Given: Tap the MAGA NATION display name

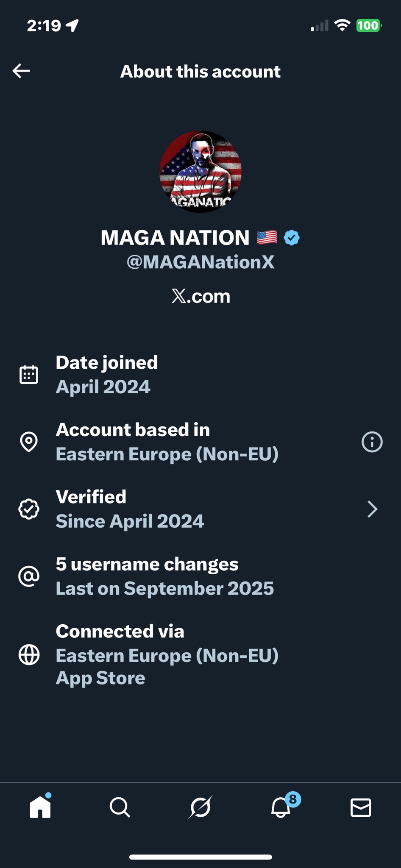Looking at the screenshot, I should 175,238.
